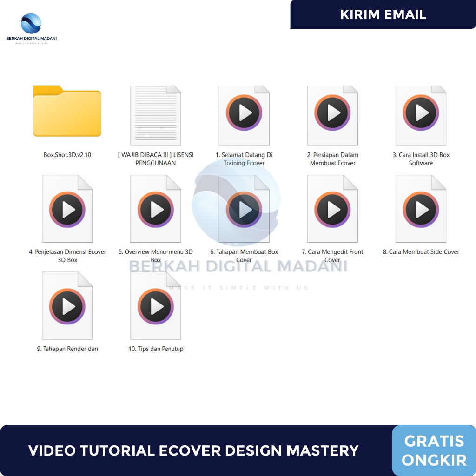Play '6. Tahapan Membuat Box Cover'
Viewport: 476px width, 476px height.
[x=244, y=209]
